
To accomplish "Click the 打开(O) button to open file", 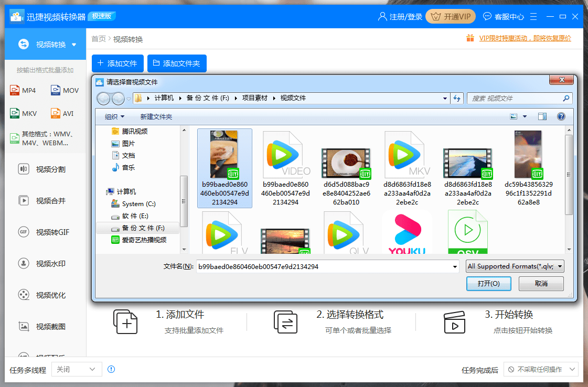I will (488, 283).
